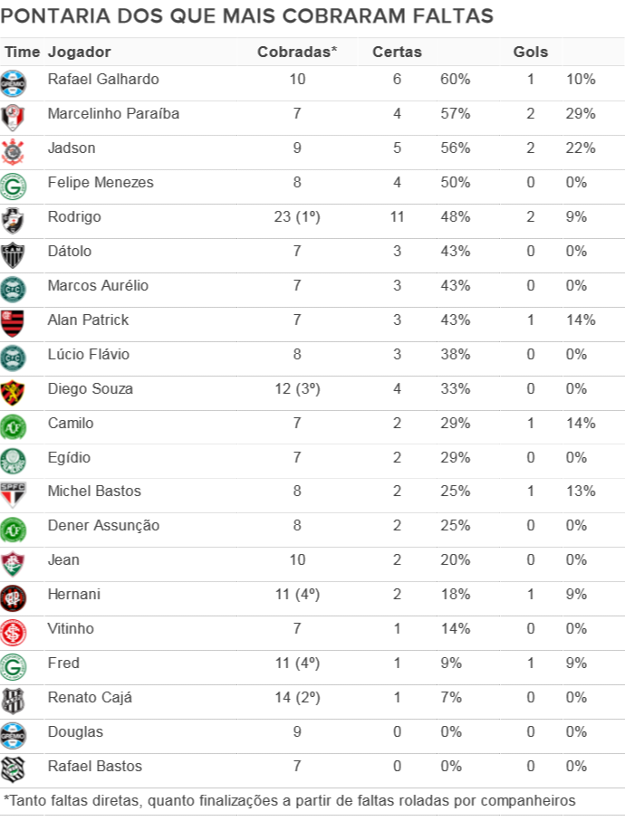Select the Ponte Preta crest by Renato Cajá
This screenshot has width=625, height=840.
pyautogui.click(x=14, y=700)
